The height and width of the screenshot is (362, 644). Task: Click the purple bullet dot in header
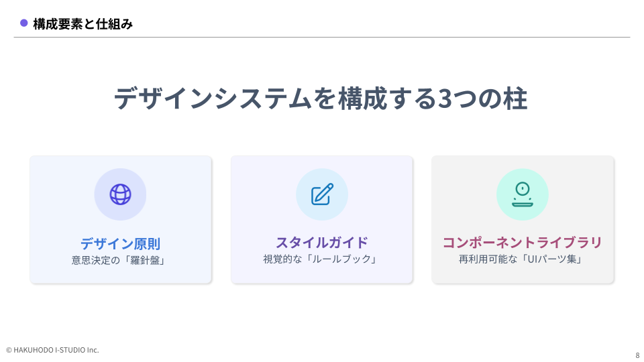click(24, 23)
